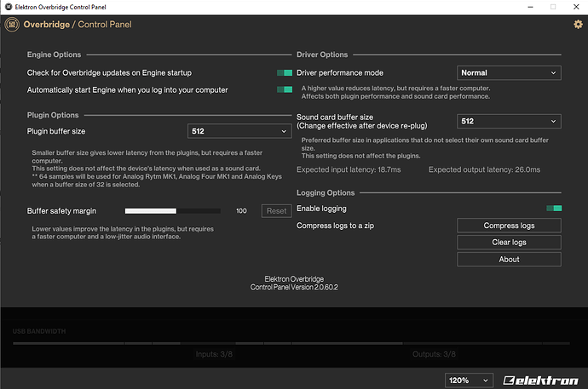
Task: Click the Outputs: 3/8 label
Action: [434, 354]
